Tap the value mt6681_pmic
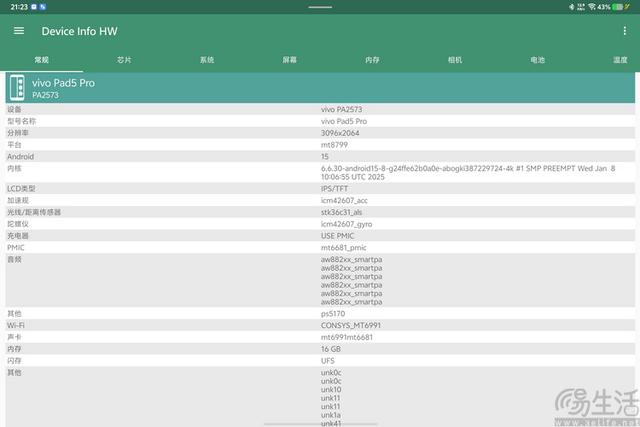 tap(343, 248)
